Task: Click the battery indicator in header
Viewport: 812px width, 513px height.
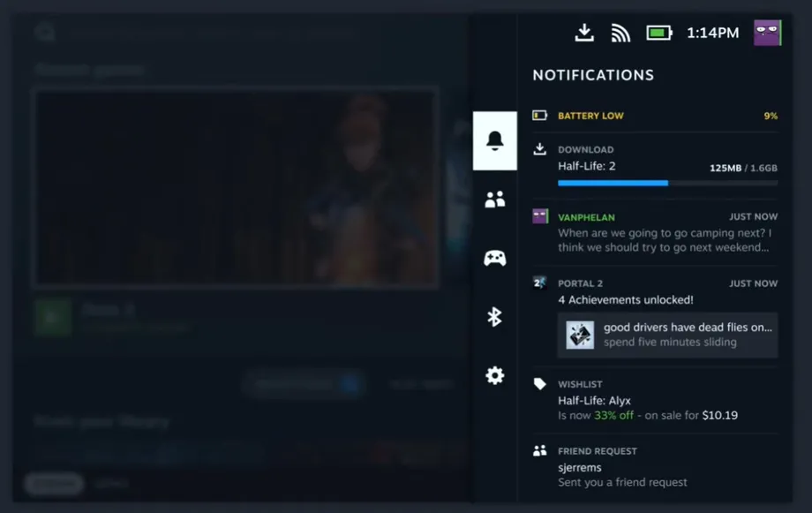Action: point(658,33)
